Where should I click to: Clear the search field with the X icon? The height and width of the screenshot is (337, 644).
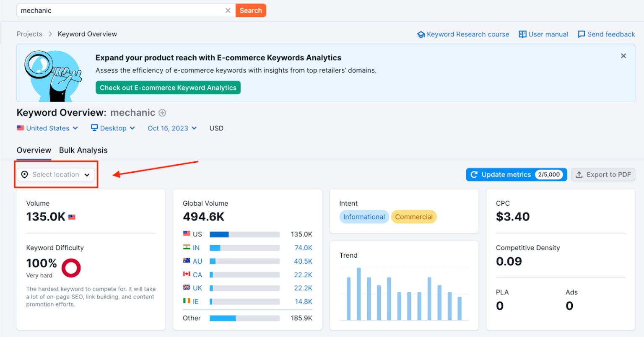pos(228,10)
